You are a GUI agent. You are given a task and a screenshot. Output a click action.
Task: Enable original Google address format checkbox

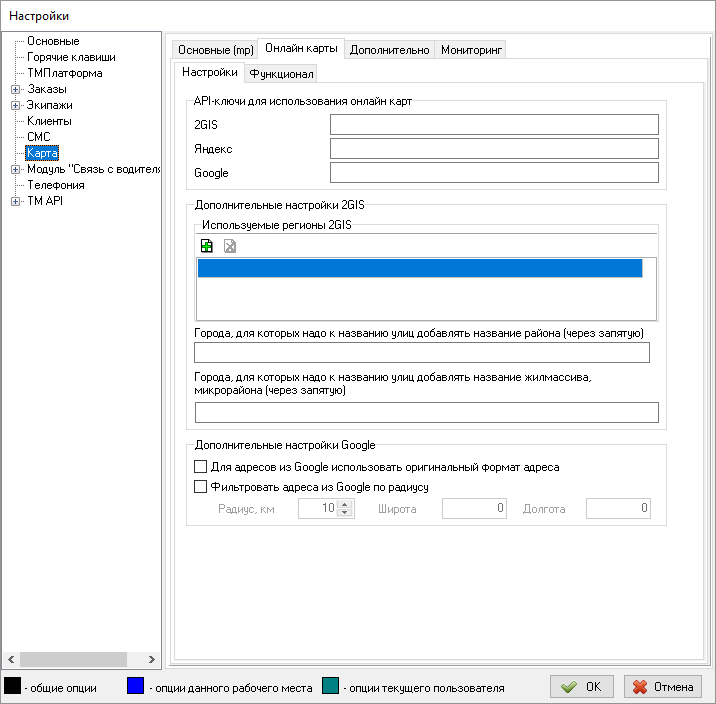click(x=200, y=467)
